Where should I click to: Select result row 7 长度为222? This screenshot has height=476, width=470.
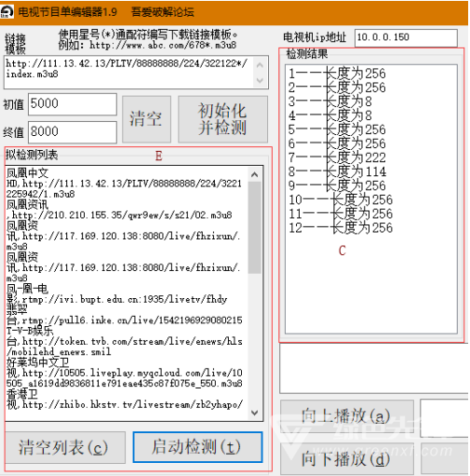[x=337, y=157]
